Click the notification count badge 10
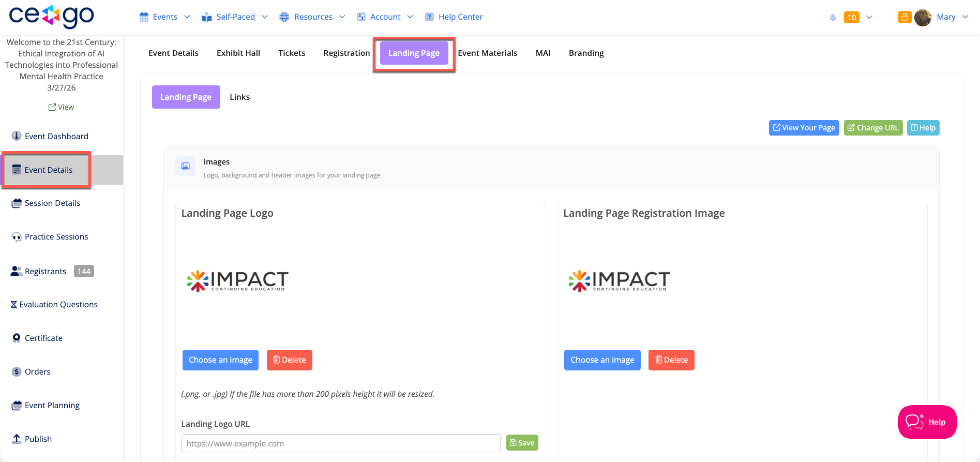This screenshot has width=980, height=462. tap(852, 17)
